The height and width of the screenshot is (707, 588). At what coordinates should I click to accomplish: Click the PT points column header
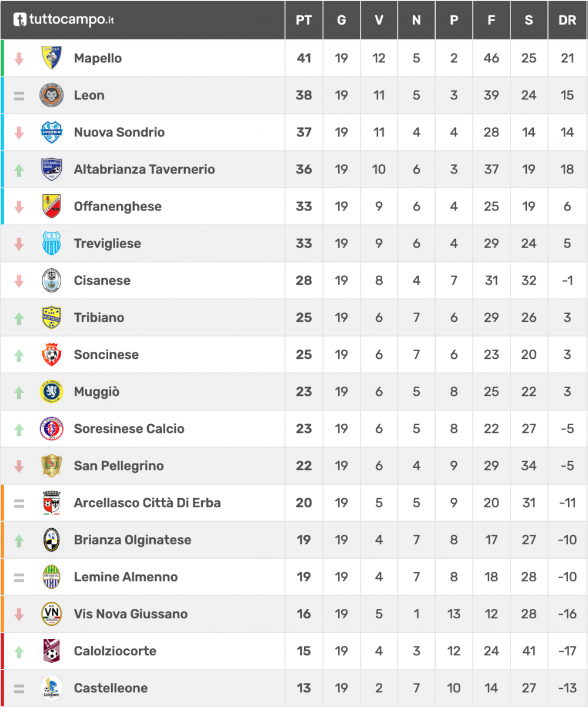coord(303,20)
